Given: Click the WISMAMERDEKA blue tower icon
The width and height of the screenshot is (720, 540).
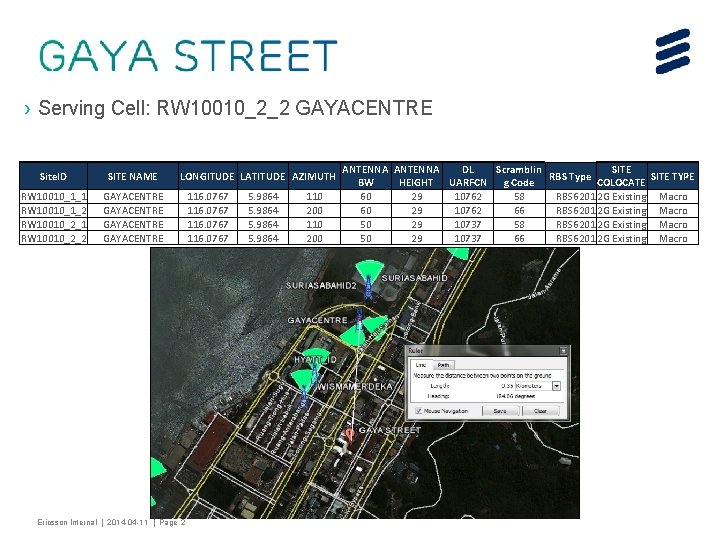Looking at the screenshot, I should point(304,396).
